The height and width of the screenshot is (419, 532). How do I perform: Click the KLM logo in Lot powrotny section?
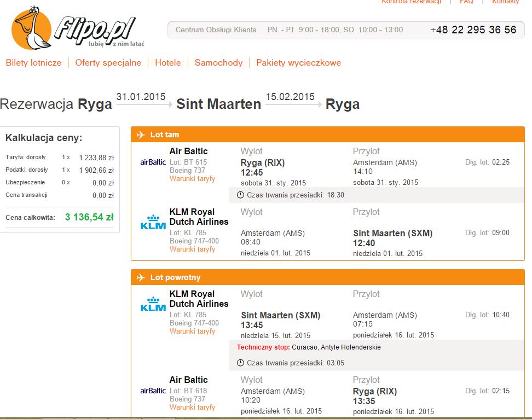coord(153,304)
